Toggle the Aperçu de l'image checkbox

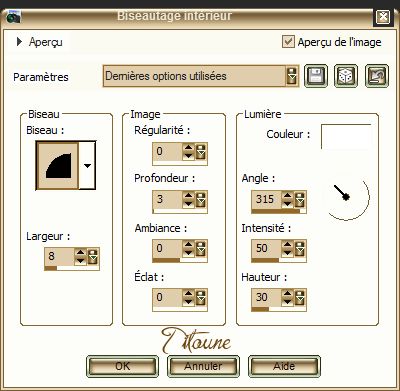pos(288,42)
